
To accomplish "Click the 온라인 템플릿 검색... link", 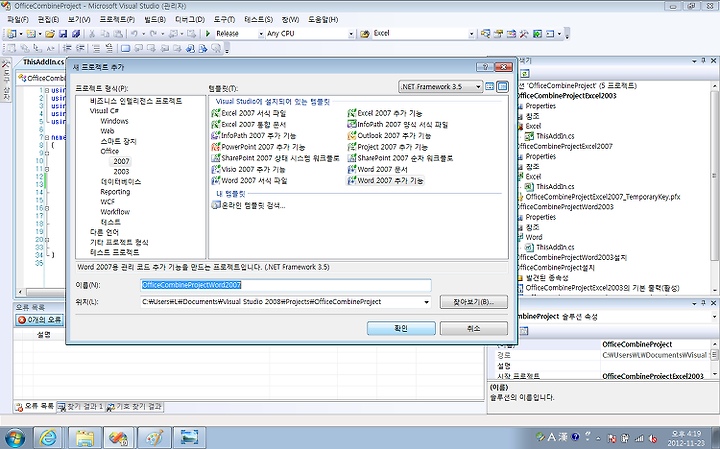I will coord(248,205).
